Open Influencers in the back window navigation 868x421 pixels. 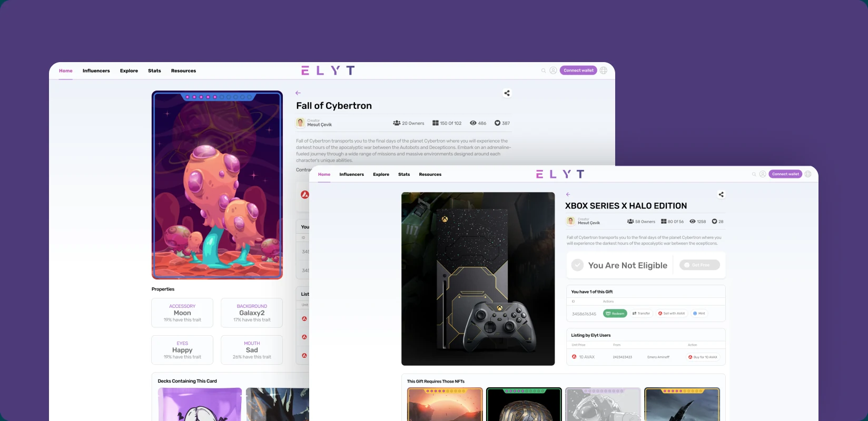(96, 71)
